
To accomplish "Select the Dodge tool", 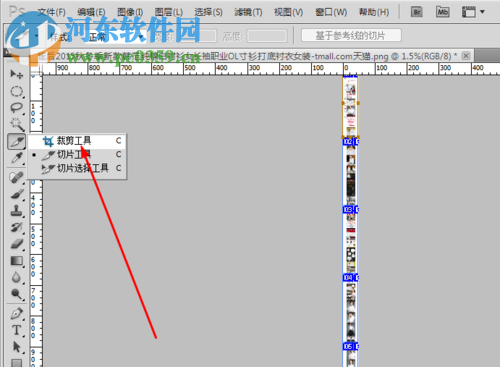I will (16, 294).
